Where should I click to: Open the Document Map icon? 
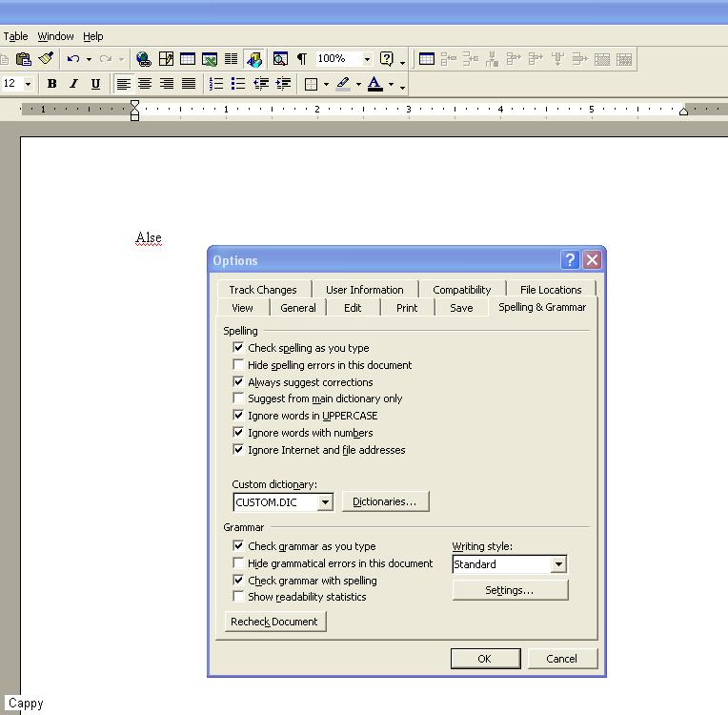tap(280, 59)
